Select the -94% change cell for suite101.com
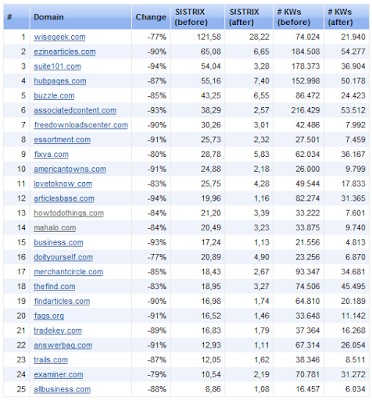This screenshot has width=372, height=400. pos(157,66)
